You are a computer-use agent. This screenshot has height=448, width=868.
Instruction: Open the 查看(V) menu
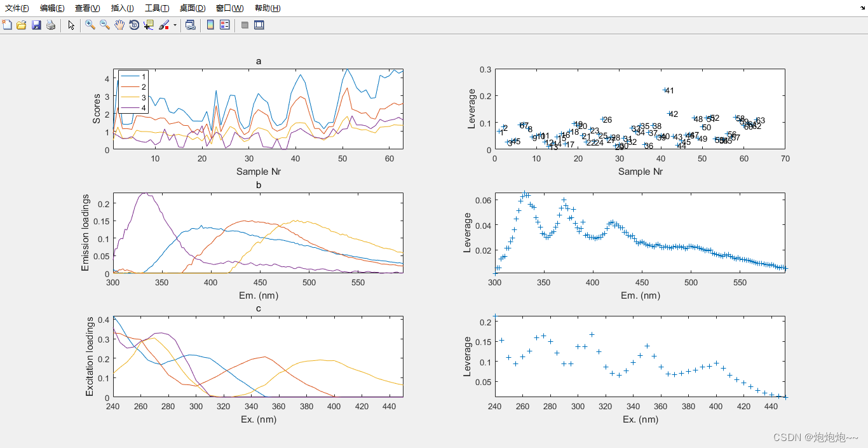tap(87, 8)
